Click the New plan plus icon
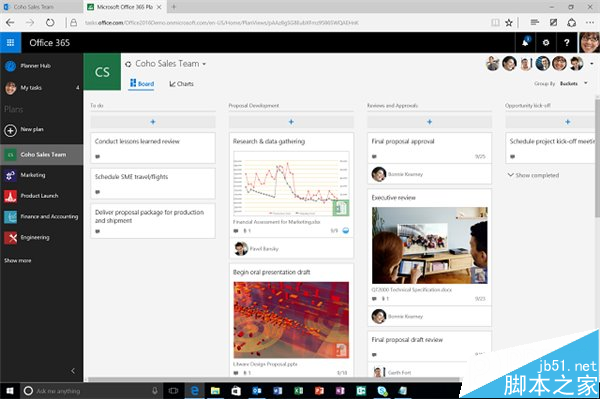 (x=10, y=130)
